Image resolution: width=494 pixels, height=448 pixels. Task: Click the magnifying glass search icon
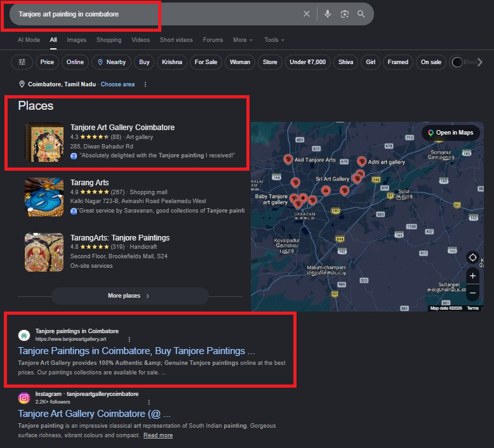tap(361, 14)
